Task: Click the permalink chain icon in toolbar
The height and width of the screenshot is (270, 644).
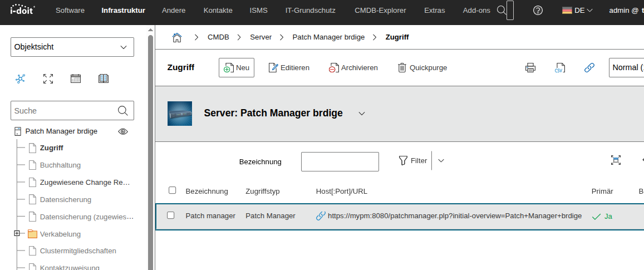Action: (x=589, y=68)
